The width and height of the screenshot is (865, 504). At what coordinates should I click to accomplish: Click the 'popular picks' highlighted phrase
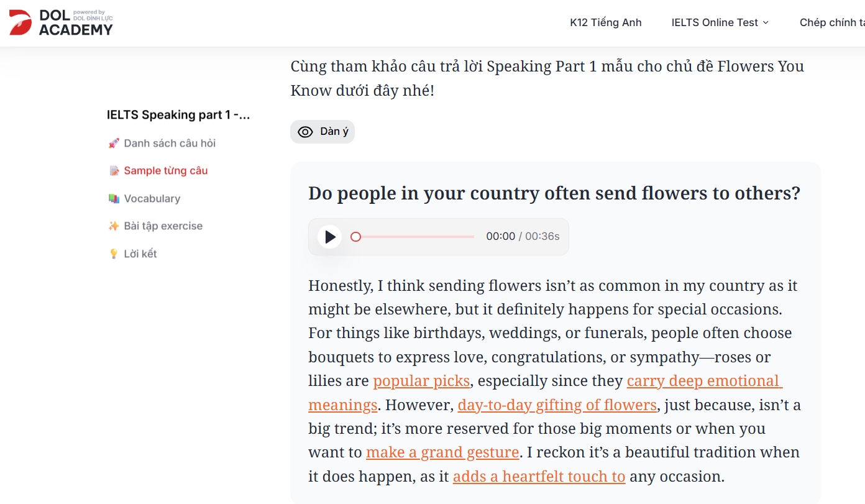[421, 381]
